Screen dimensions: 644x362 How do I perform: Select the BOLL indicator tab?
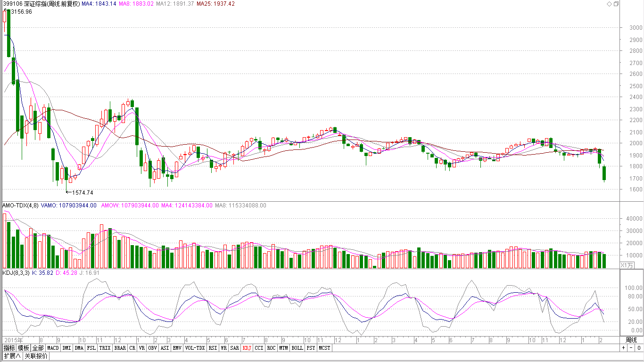point(297,348)
